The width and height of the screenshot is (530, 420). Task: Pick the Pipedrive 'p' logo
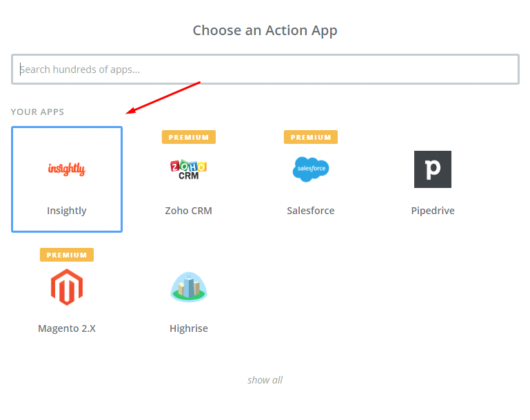[x=433, y=169]
